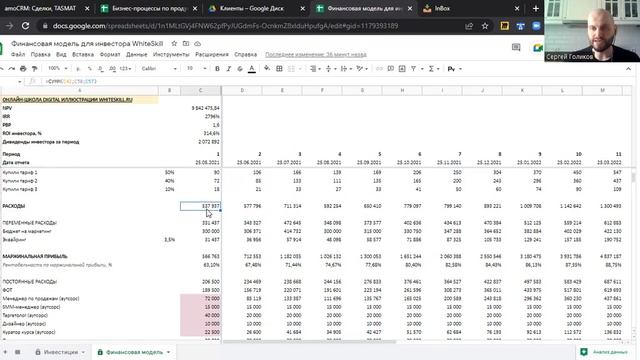Open the all sheets list icon

[x=18, y=352]
